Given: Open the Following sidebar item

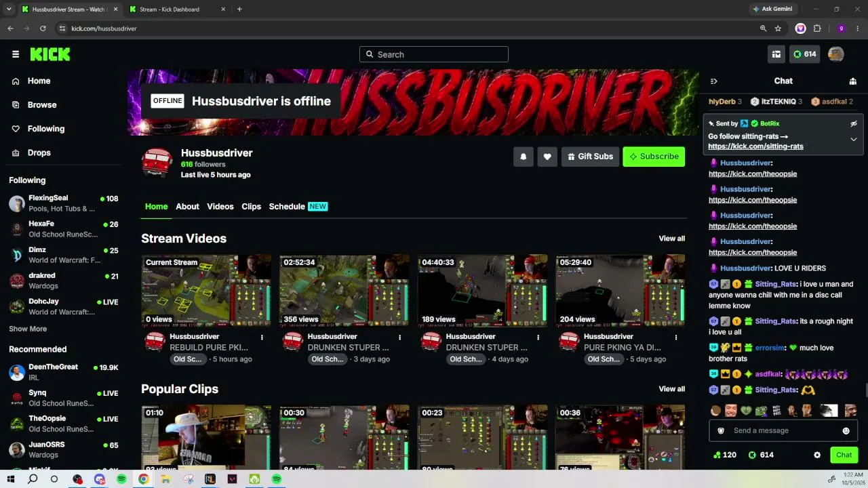Looking at the screenshot, I should click(46, 129).
